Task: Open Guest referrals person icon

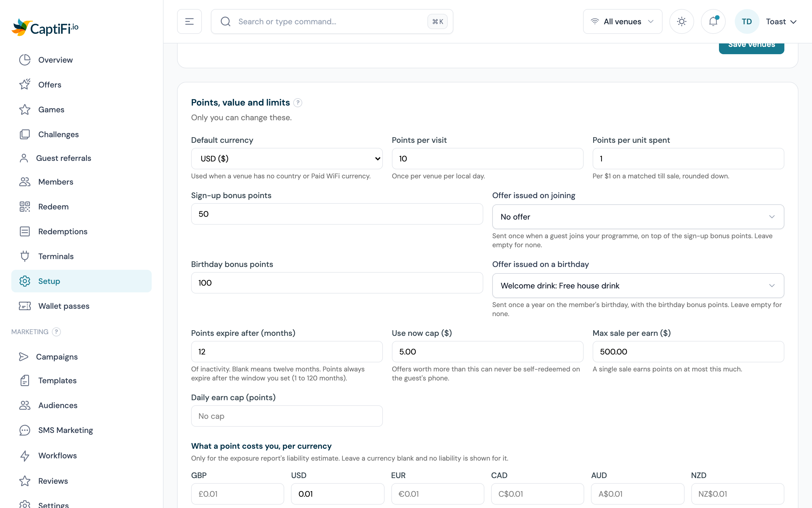Action: [24, 158]
